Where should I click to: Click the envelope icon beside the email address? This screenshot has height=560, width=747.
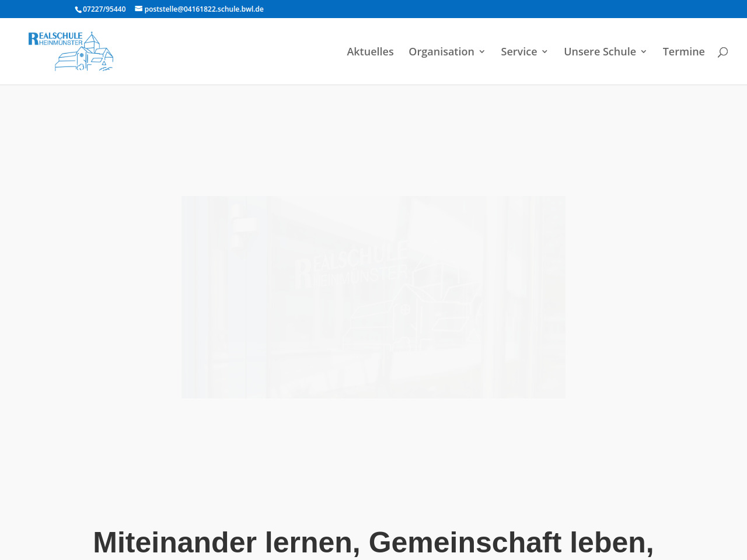click(139, 9)
